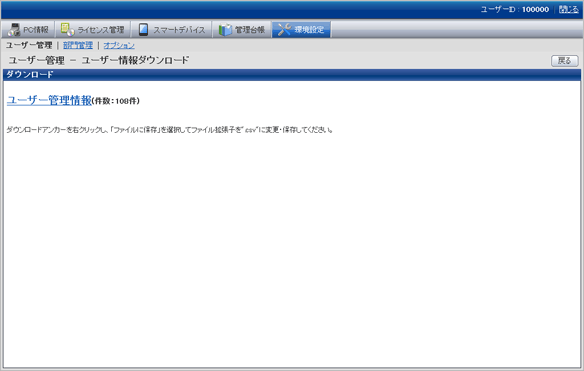Download the ユーザー管理情報 link
Screen dimensions: 584x371
49,100
